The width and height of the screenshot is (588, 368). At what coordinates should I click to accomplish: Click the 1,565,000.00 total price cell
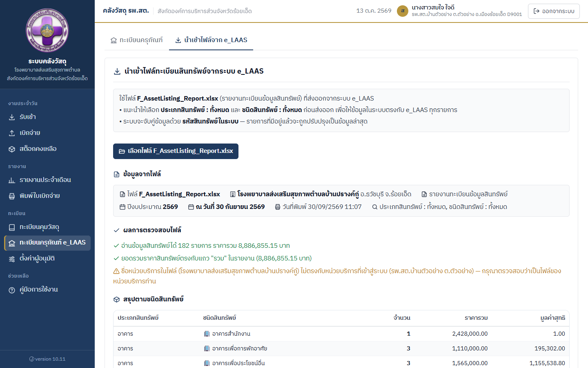[470, 364]
